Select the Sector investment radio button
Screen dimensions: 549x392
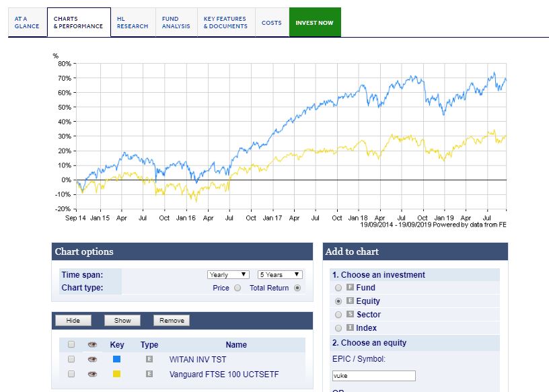338,315
